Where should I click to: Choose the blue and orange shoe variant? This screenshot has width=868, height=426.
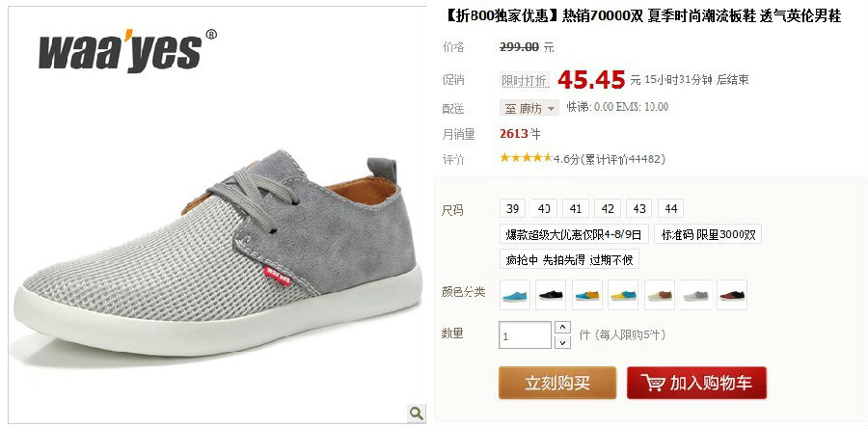click(x=587, y=295)
